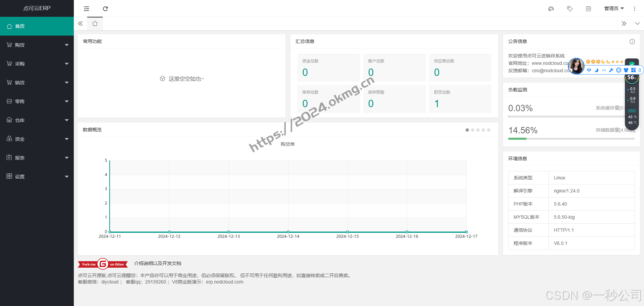
Task: Activate the fifth carousel dot above 购货单 chart
Action: 489,130
